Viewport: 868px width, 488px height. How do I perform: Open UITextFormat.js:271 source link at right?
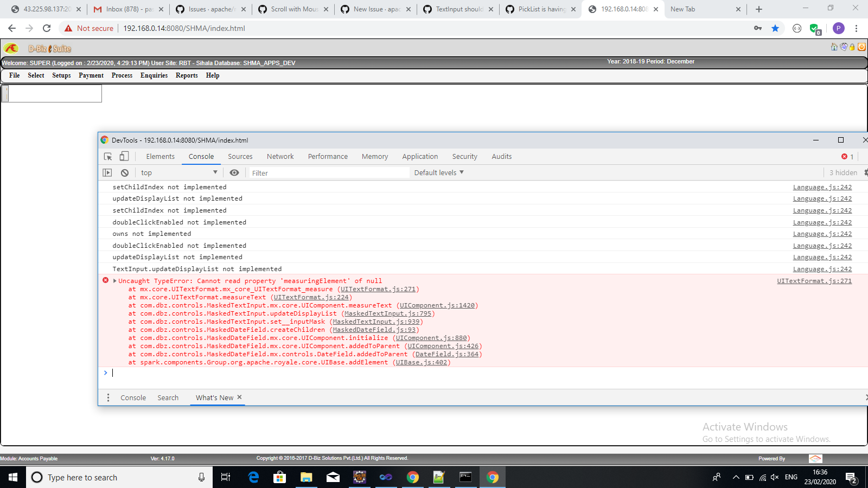point(814,281)
